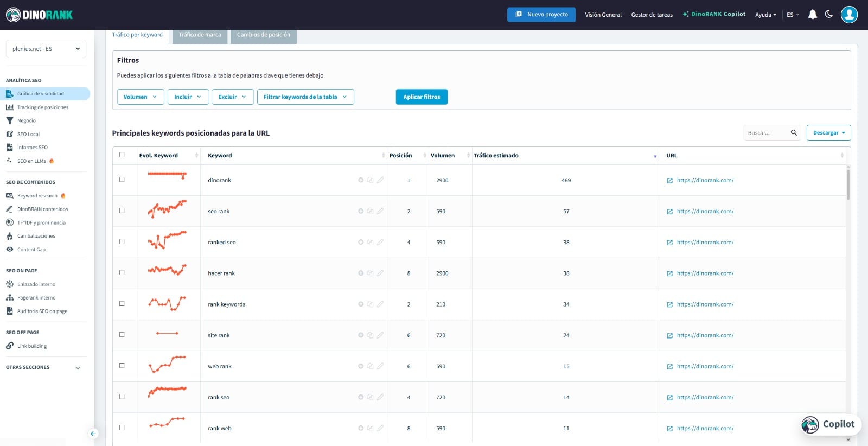Click the Aplicar filtros button
The height and width of the screenshot is (446, 868).
422,97
